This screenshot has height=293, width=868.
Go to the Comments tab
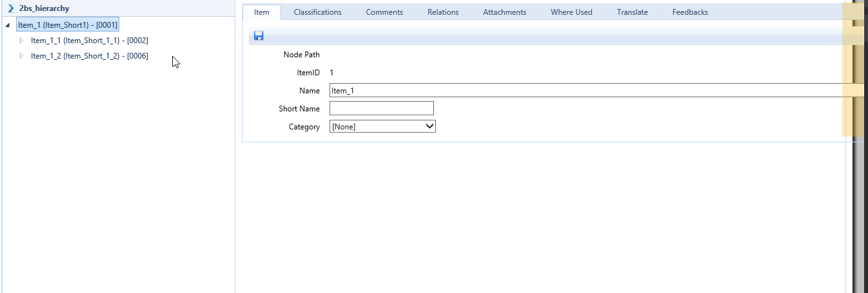coord(384,12)
